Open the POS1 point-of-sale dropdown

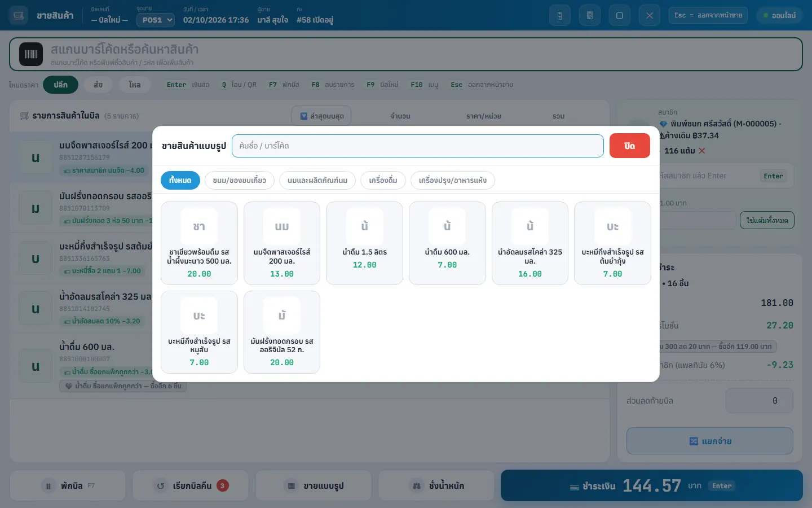(156, 20)
